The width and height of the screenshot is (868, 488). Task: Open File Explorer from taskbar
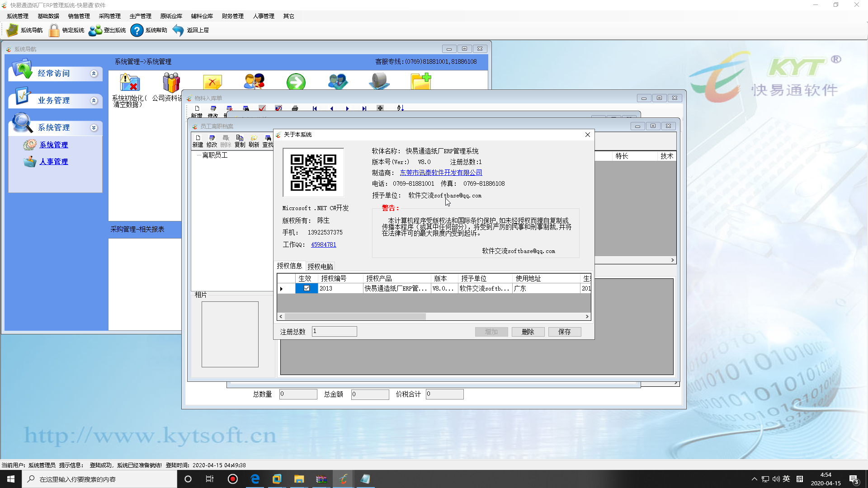tap(299, 479)
